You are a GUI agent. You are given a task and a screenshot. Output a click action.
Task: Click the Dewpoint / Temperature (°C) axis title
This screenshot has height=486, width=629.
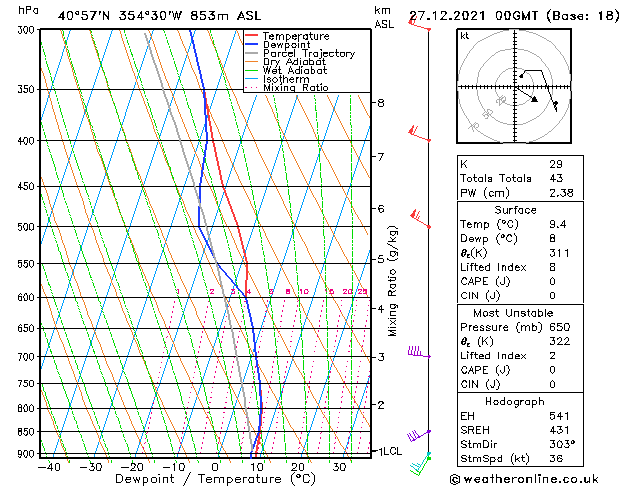coord(215,479)
